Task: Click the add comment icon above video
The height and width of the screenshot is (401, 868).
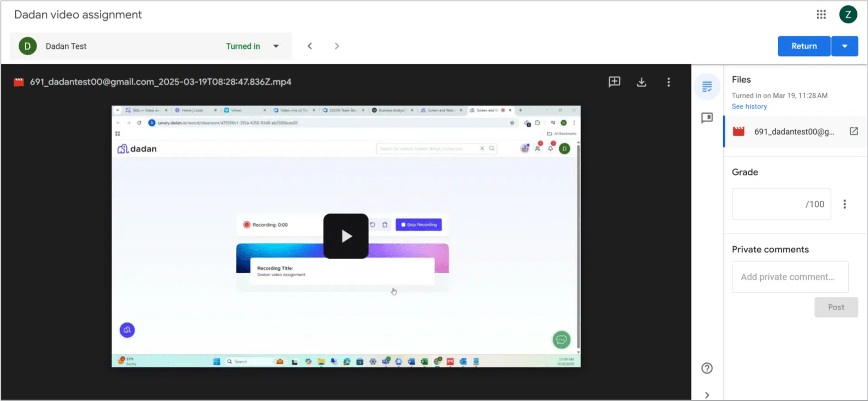Action: click(614, 82)
